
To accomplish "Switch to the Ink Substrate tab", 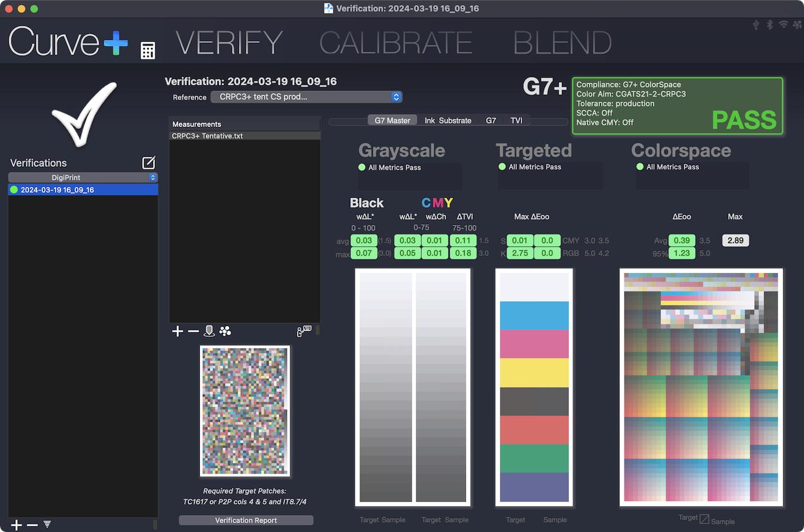I will (448, 121).
